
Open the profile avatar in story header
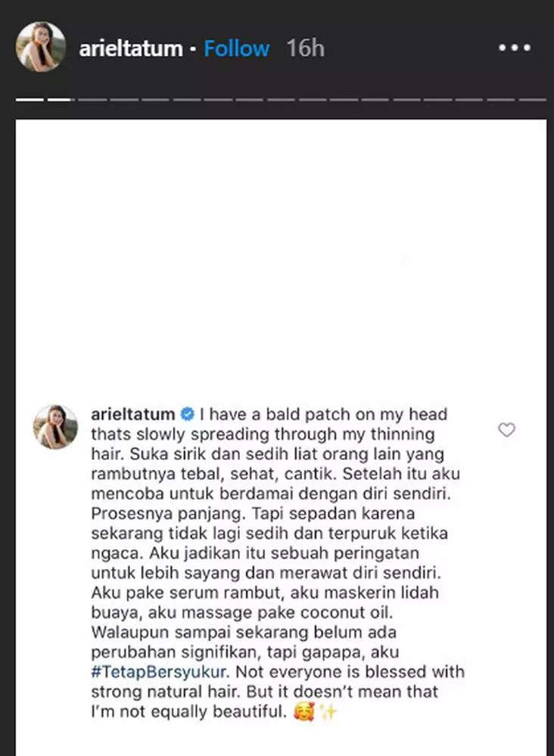coord(41,47)
